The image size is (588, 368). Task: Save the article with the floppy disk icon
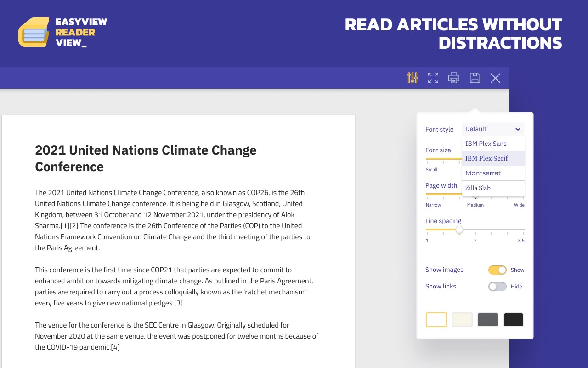tap(475, 78)
